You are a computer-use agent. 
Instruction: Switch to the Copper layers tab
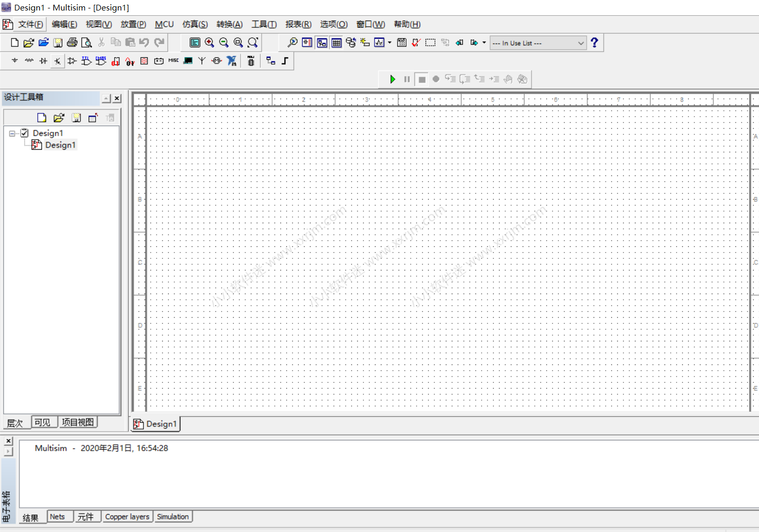127,517
